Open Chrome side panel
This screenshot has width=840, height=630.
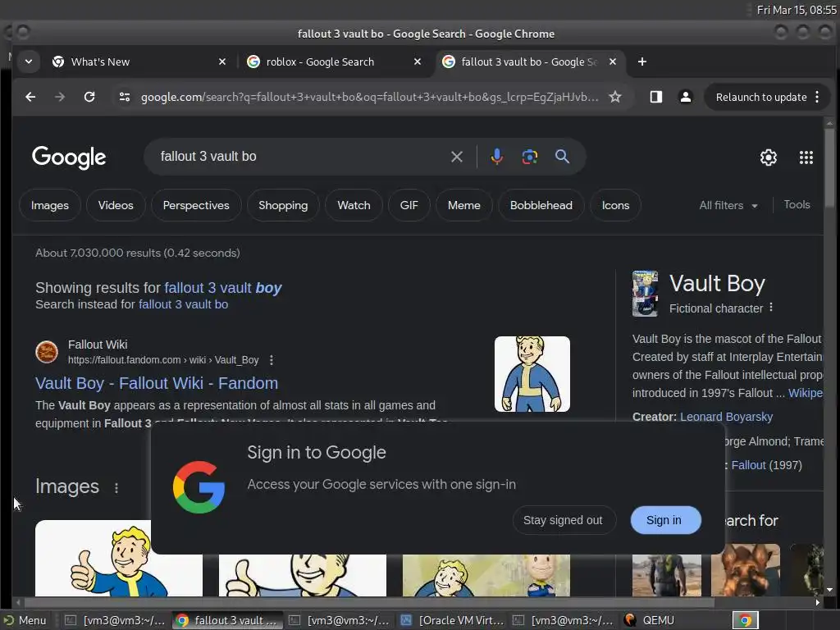click(x=655, y=97)
